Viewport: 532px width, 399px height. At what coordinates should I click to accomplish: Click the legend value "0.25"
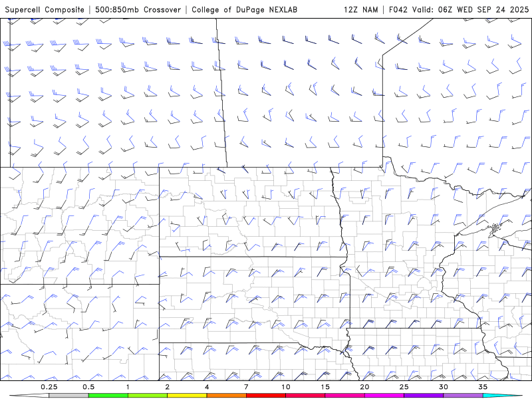pyautogui.click(x=49, y=387)
